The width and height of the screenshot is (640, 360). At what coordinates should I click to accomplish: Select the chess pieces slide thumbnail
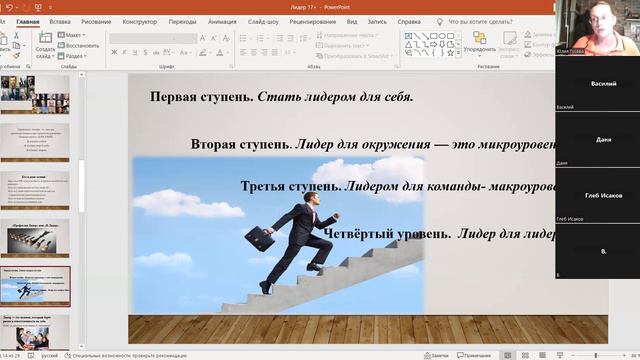click(35, 238)
